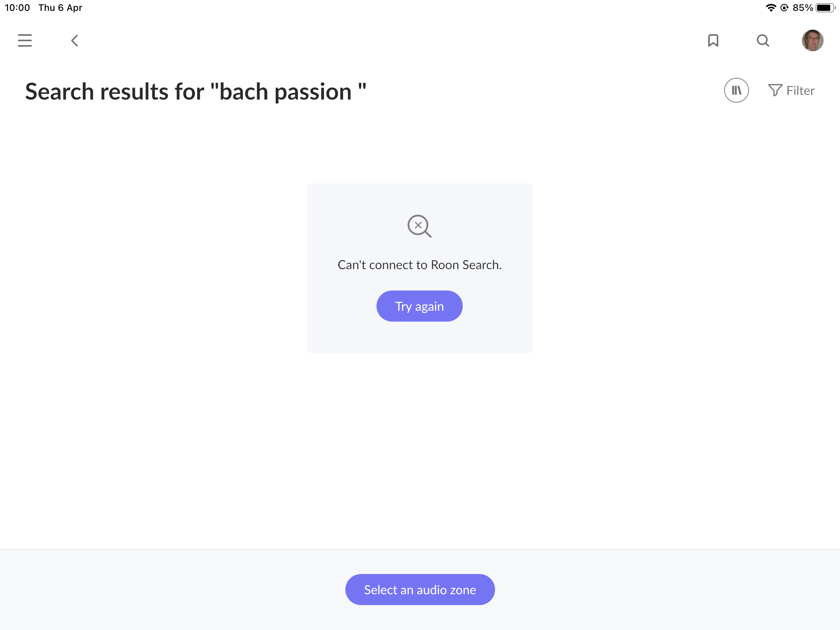Tap the Thu 6 Apr date
This screenshot has width=840, height=630.
tap(60, 8)
